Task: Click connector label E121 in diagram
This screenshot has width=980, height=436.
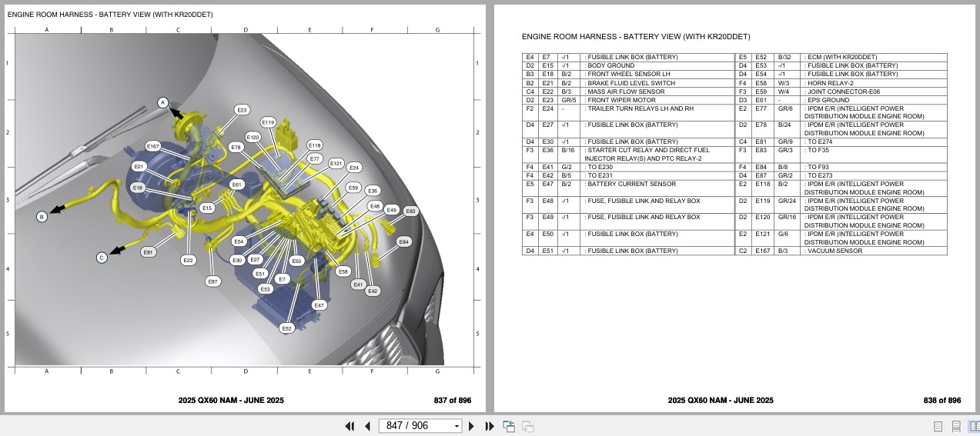Action: (x=336, y=163)
